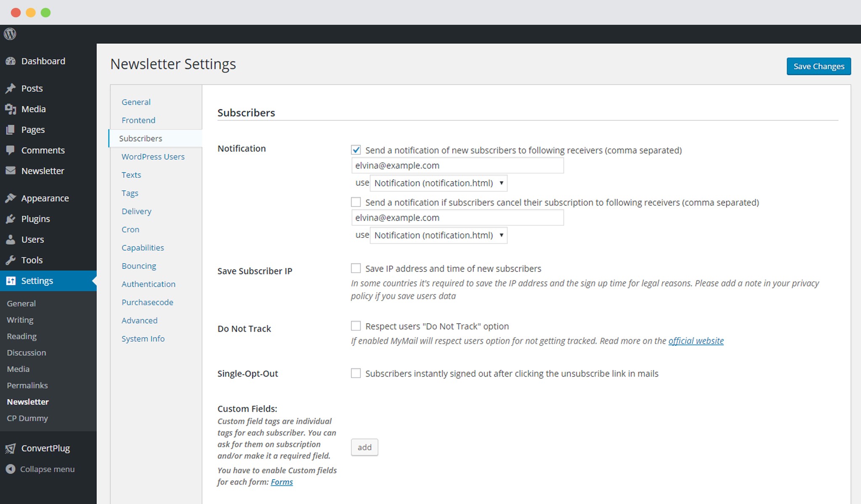Open the General settings tab
Screen dimensions: 861x504
click(x=136, y=102)
